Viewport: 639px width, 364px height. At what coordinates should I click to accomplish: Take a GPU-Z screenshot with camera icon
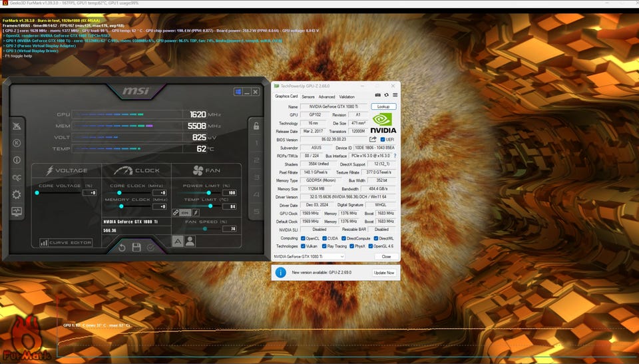378,96
